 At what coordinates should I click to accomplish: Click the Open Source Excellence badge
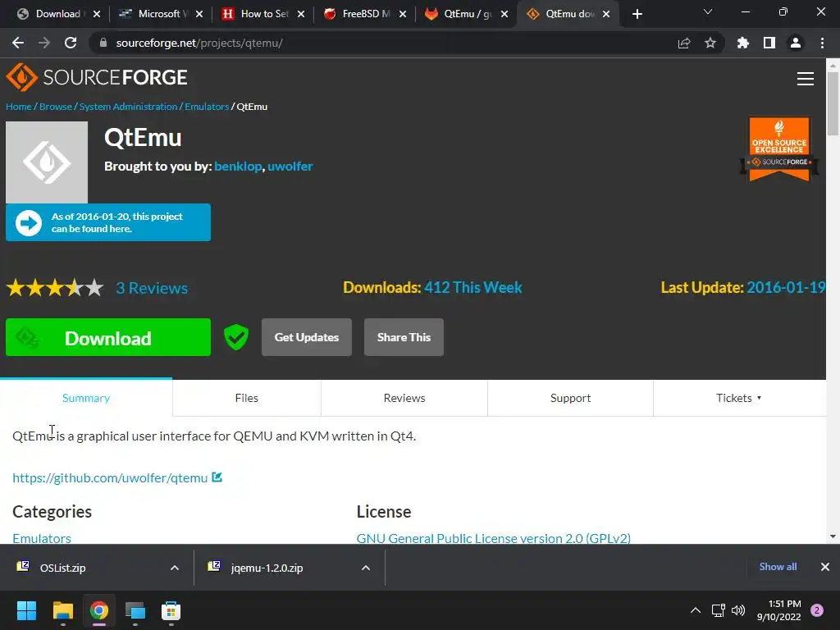point(779,149)
